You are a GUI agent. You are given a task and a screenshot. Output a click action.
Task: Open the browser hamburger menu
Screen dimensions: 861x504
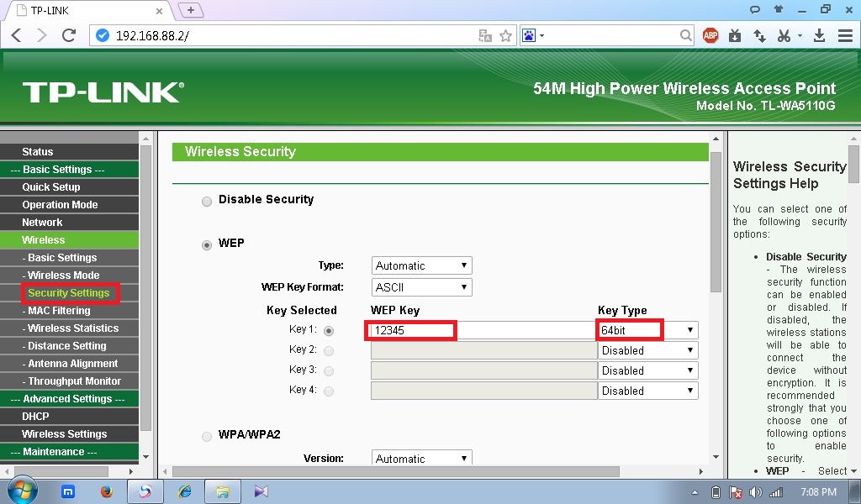pyautogui.click(x=845, y=35)
